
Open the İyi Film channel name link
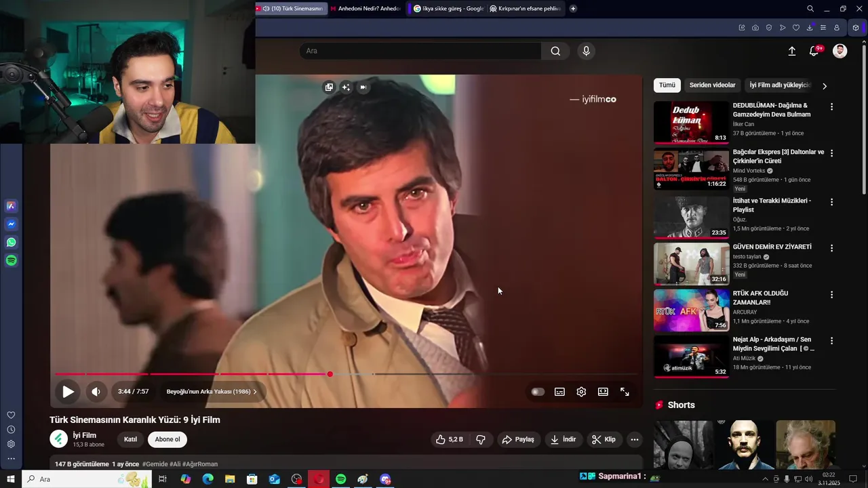(x=85, y=435)
